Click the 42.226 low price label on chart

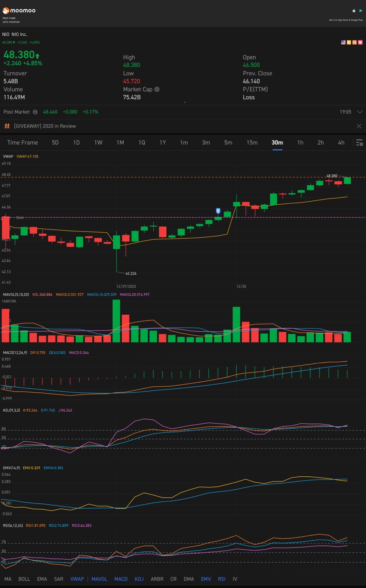131,273
